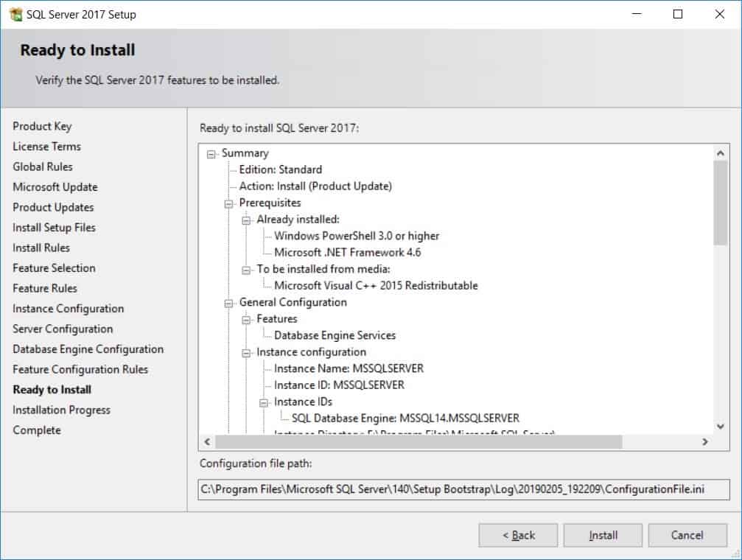Screen dimensions: 742x560
Task: Select the Prerequisites label
Action: (x=270, y=203)
